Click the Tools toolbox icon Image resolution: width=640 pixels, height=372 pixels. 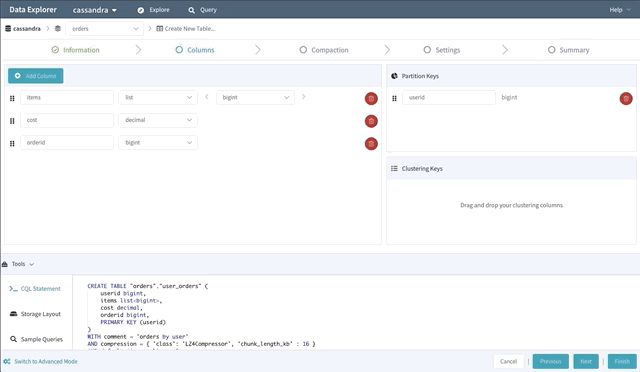tap(5, 264)
